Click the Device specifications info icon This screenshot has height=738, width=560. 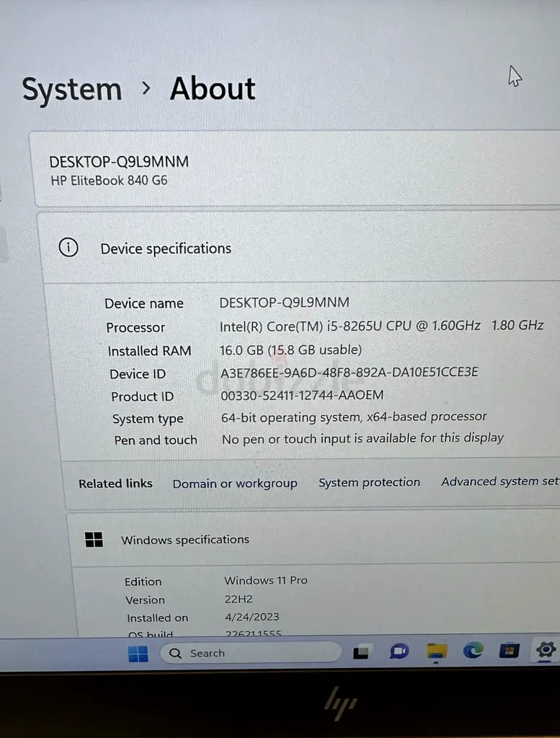click(68, 247)
